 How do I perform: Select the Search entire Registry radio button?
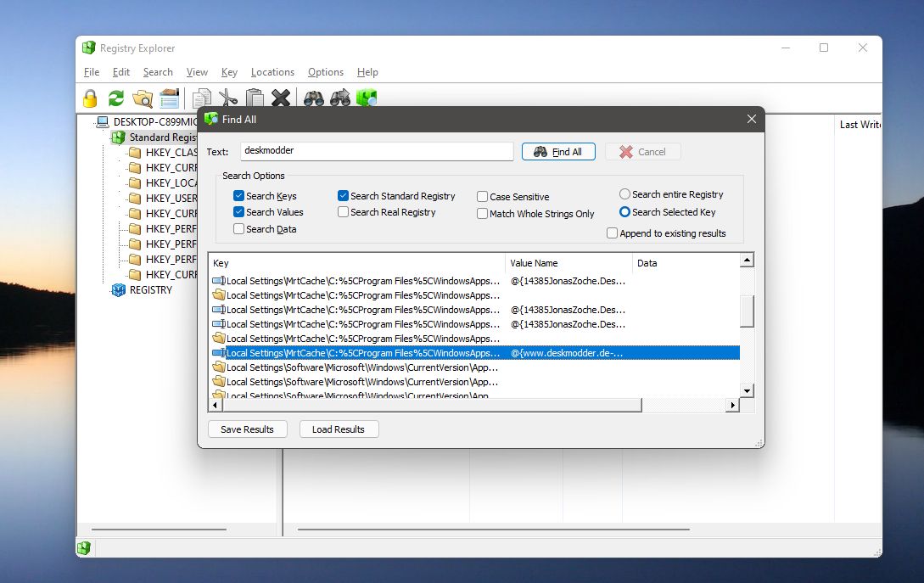625,194
